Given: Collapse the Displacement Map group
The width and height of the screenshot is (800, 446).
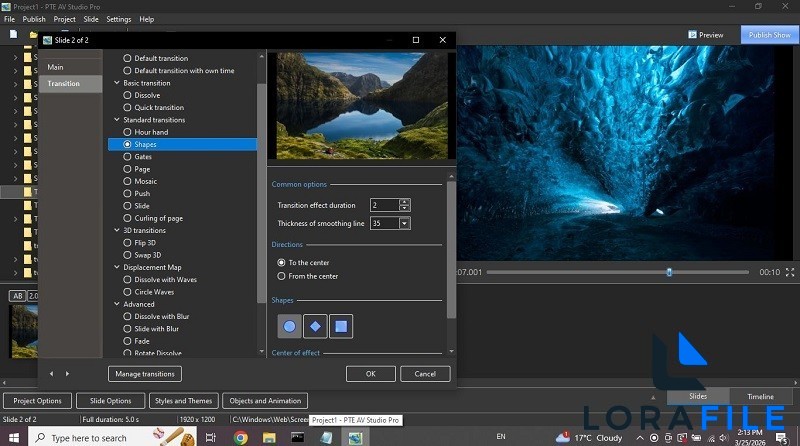Looking at the screenshot, I should pos(117,267).
